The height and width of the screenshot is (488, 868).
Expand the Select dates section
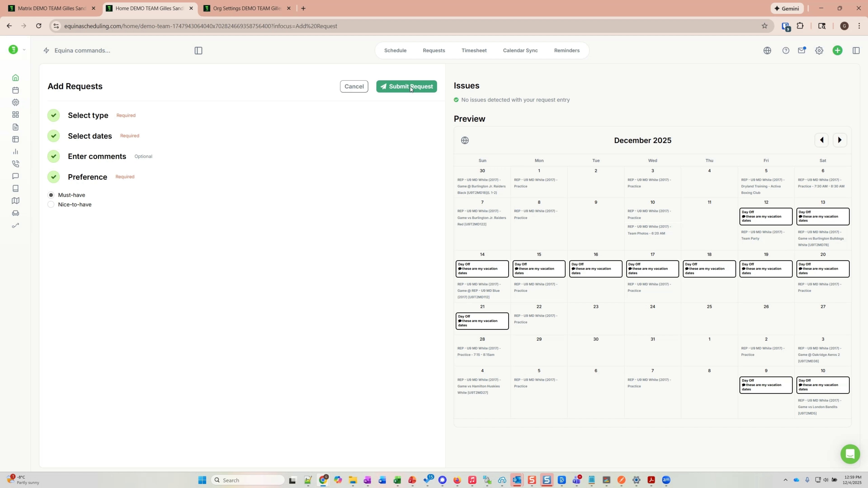[90, 136]
